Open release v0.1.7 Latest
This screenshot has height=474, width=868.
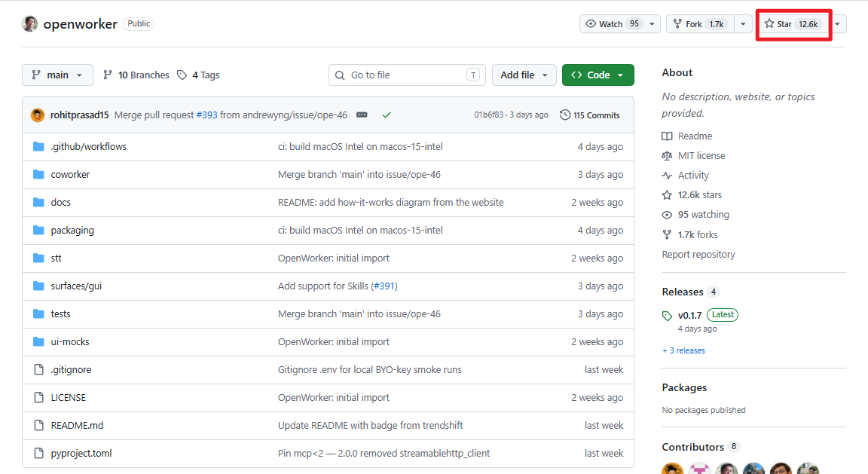click(x=700, y=315)
